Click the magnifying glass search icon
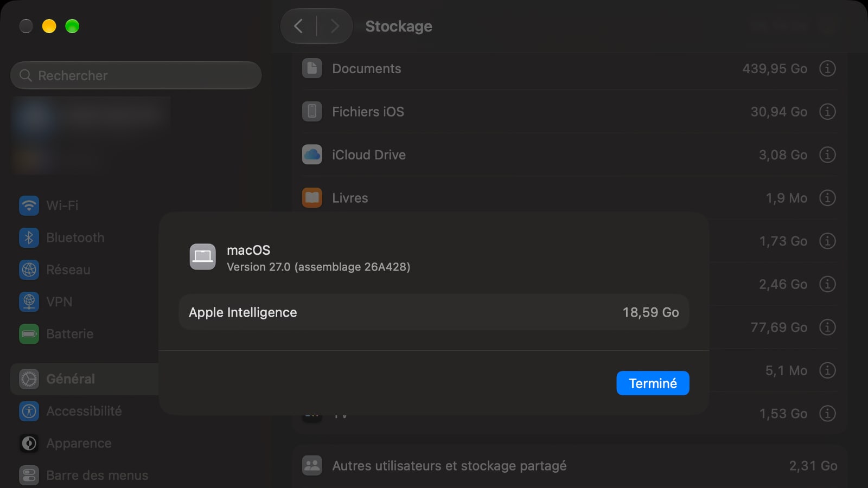The image size is (868, 488). 25,75
